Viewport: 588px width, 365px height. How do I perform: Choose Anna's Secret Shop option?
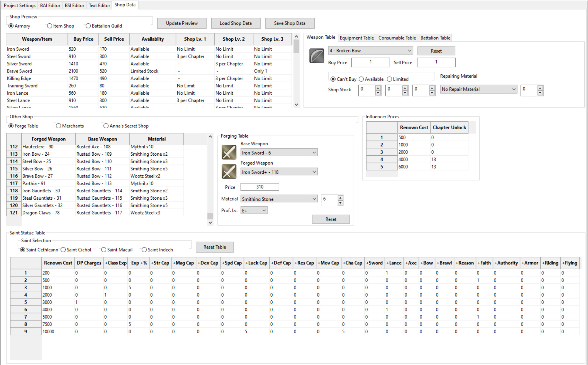pyautogui.click(x=106, y=126)
